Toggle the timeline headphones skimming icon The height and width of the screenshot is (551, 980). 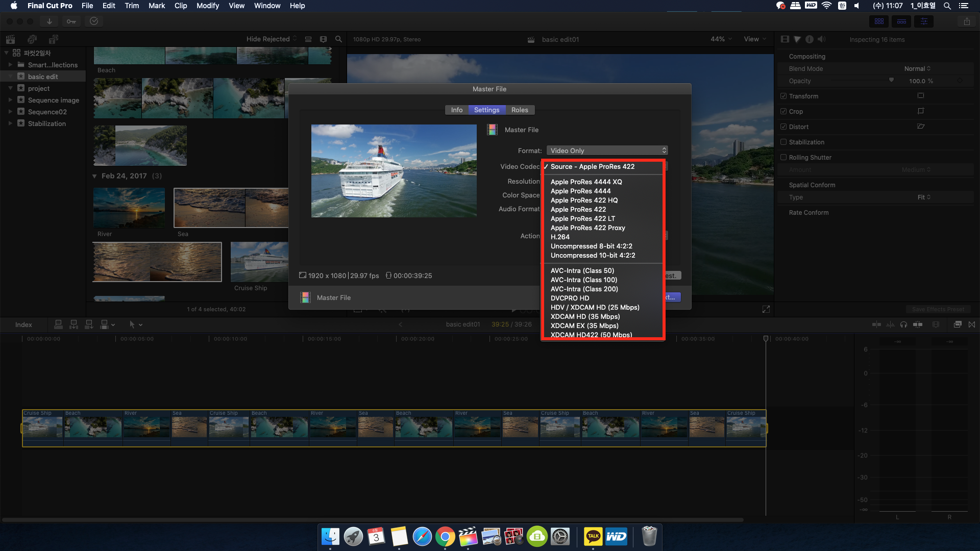coord(904,324)
